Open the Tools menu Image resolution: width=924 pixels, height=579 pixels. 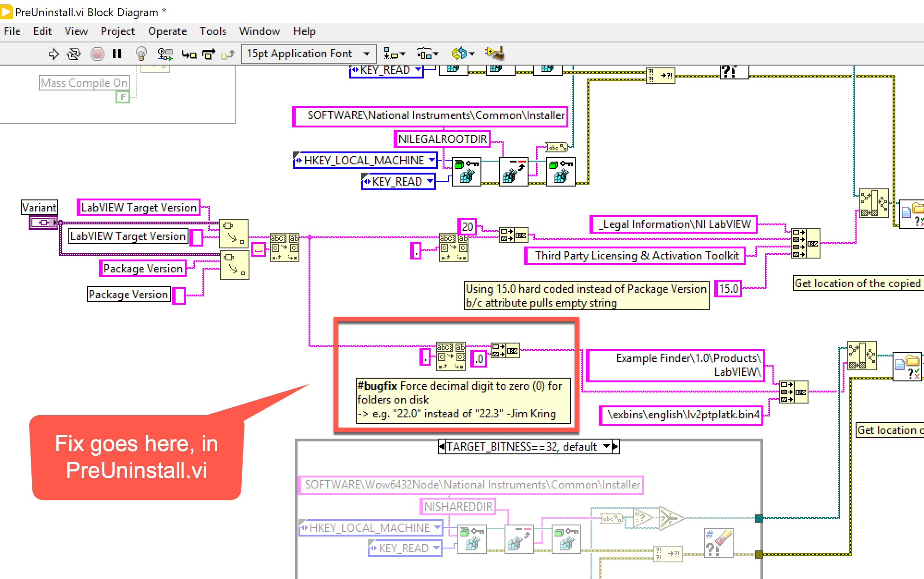point(213,31)
